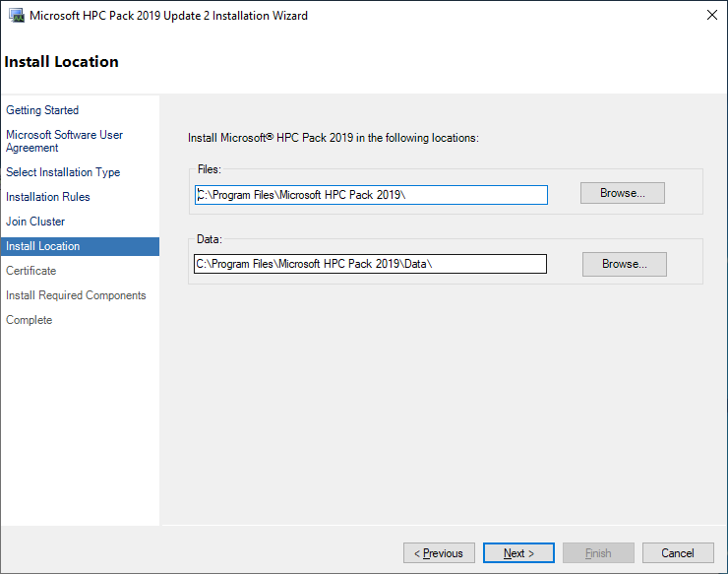Proceed with the Next button
The height and width of the screenshot is (574, 728).
point(518,553)
